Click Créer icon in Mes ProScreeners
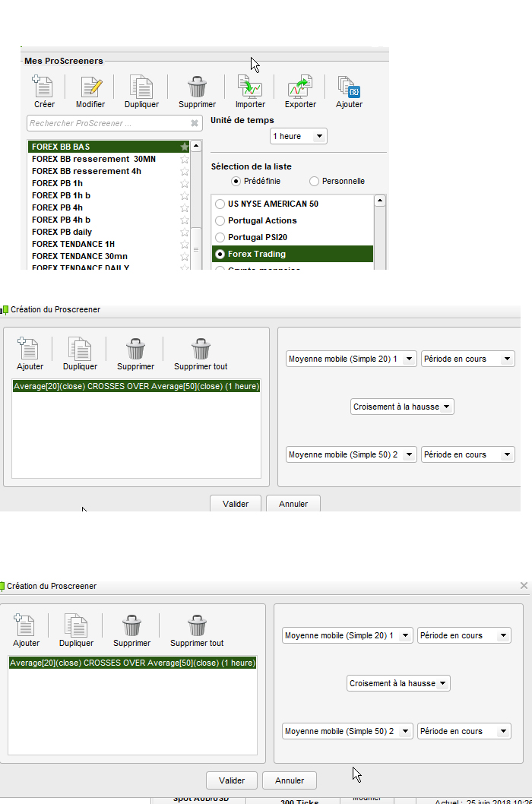The height and width of the screenshot is (804, 532). pos(43,86)
